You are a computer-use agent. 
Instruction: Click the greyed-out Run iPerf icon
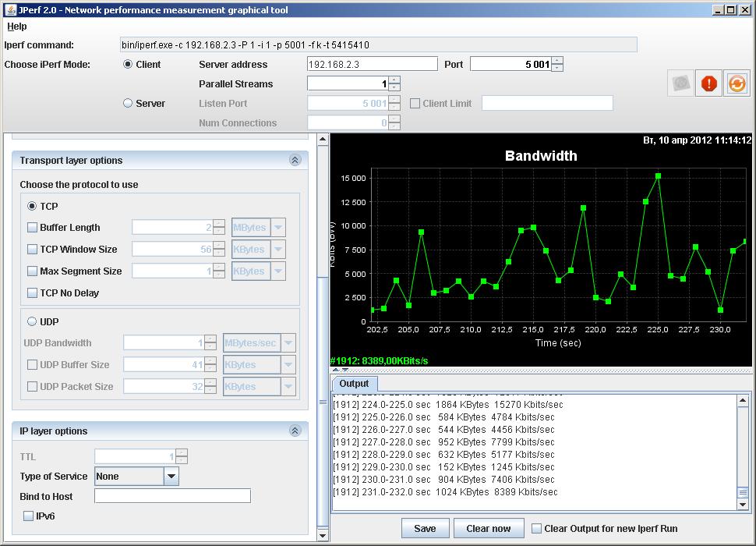[681, 83]
